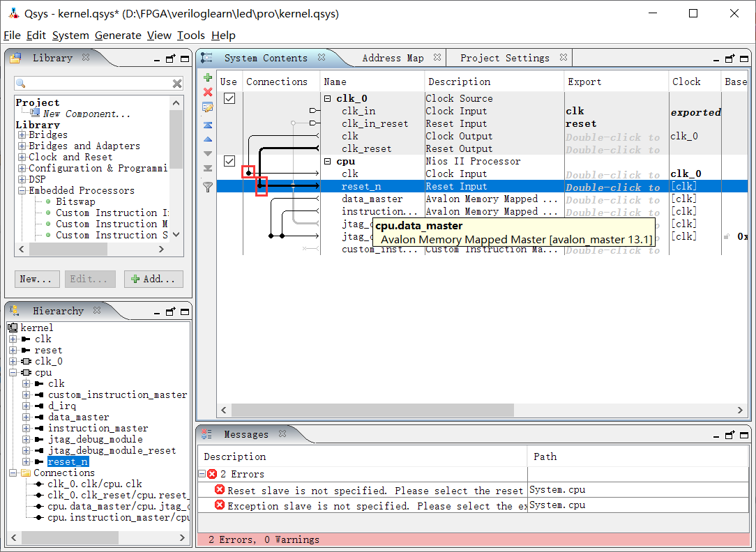Click the Reset slave error icon
Viewport: 756px width, 552px height.
(x=220, y=490)
